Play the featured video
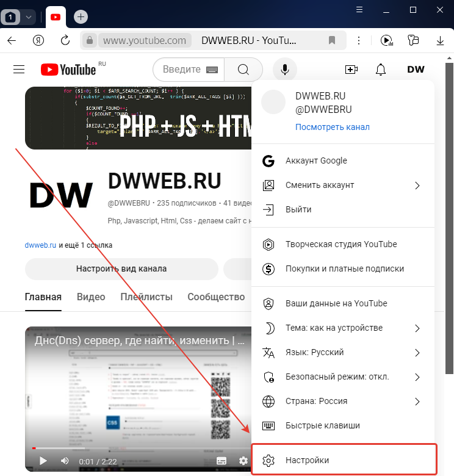The image size is (454, 476). click(x=43, y=461)
